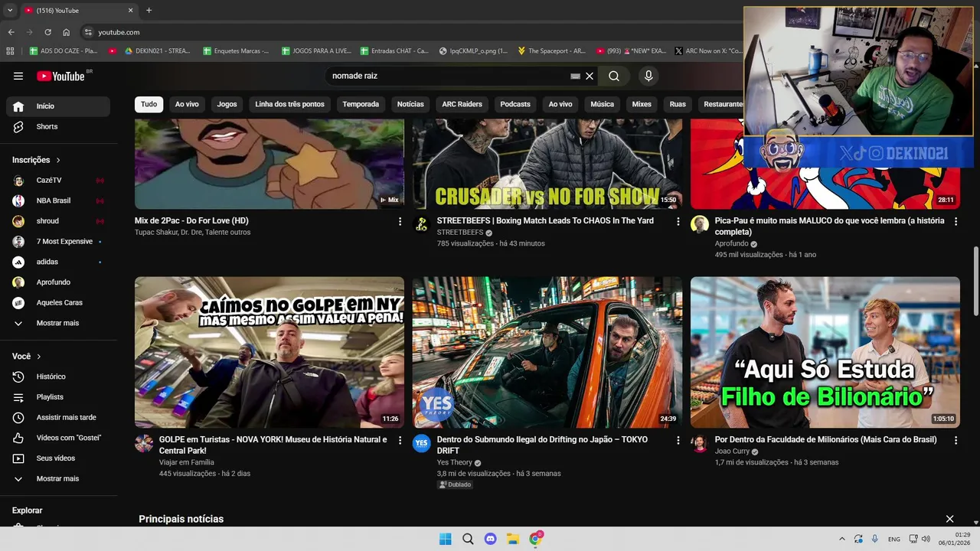Image resolution: width=980 pixels, height=551 pixels.
Task: Open the Inscrições section header
Action: click(x=36, y=160)
